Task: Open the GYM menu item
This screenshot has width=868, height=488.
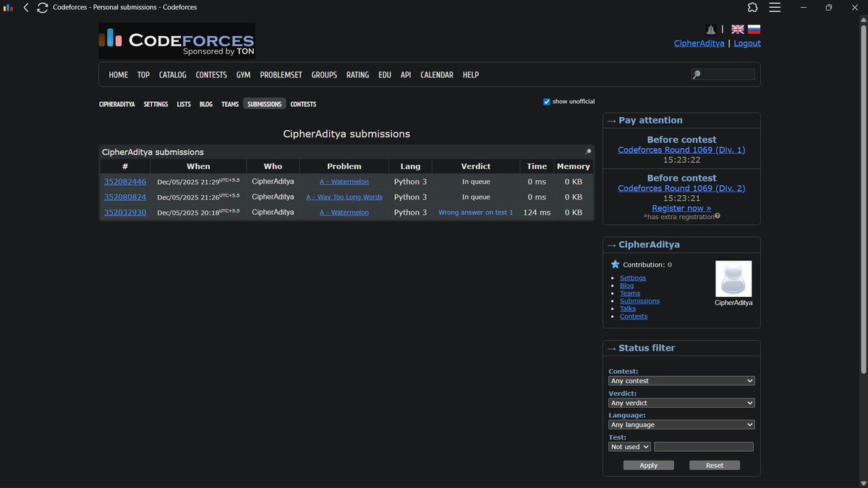Action: [x=243, y=75]
